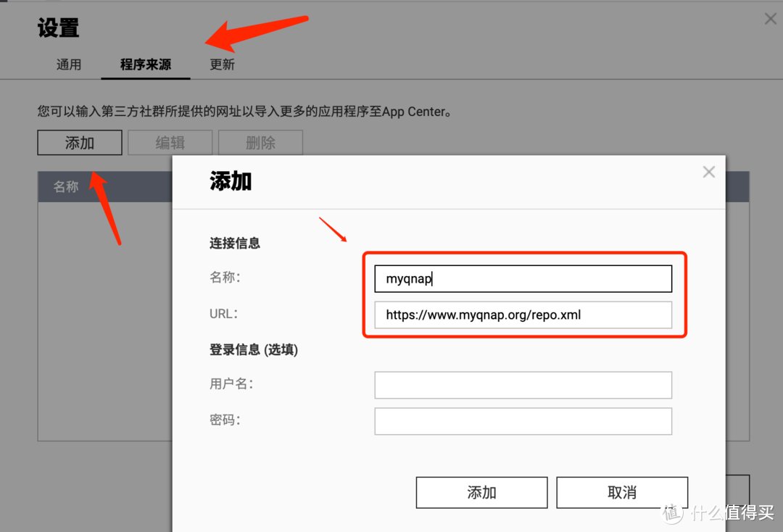
Task: Sort by the 名称 column header
Action: [x=66, y=187]
